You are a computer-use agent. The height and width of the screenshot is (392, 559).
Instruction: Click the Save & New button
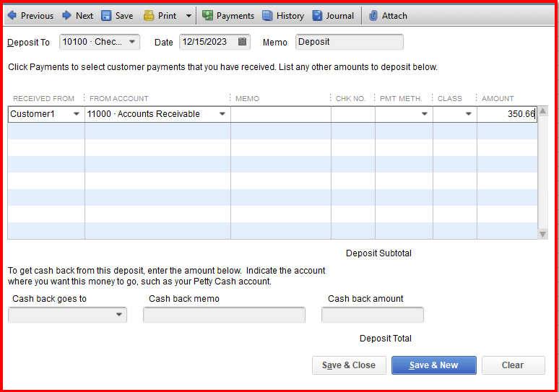[434, 365]
